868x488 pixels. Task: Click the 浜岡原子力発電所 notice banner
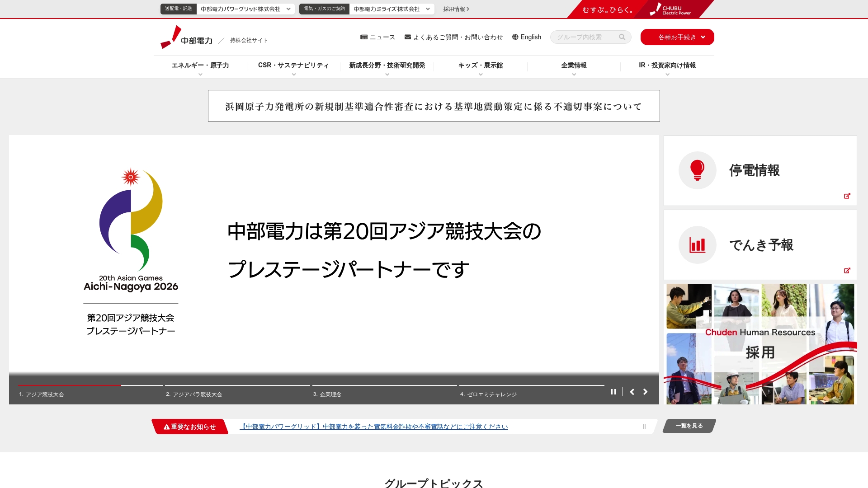coord(434,106)
